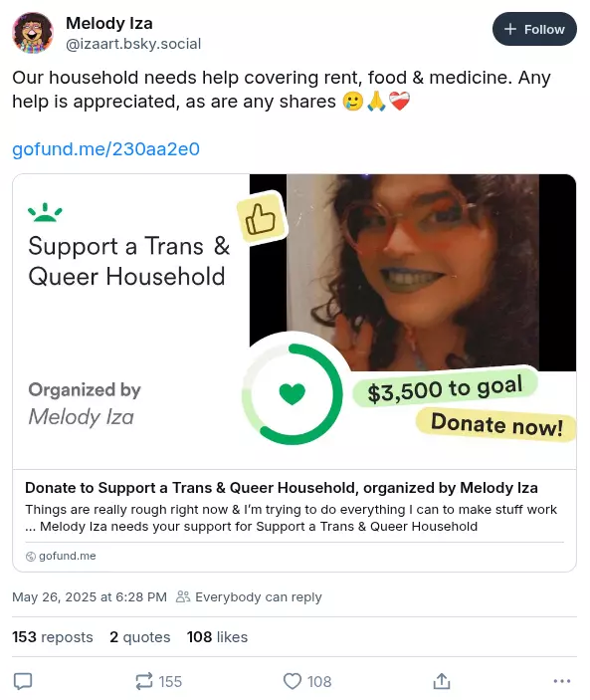590x700 pixels.
Task: Click the thumbs-up sticker on card
Action: coord(262,219)
